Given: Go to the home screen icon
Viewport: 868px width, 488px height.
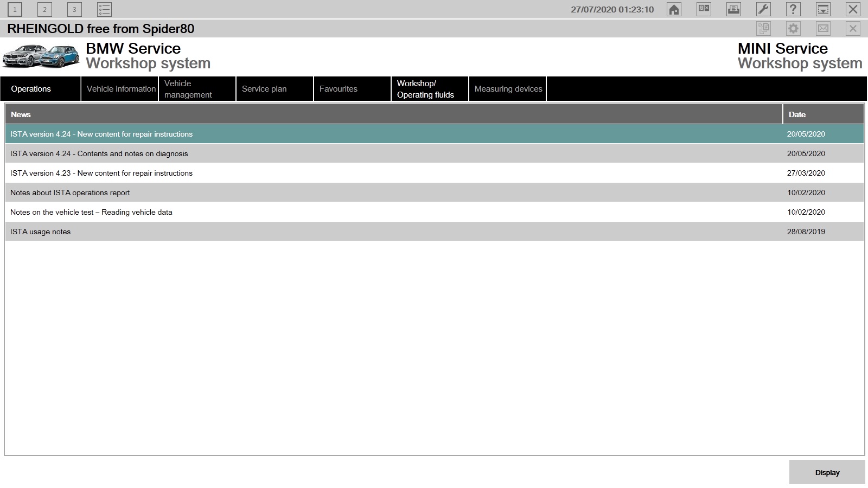Looking at the screenshot, I should pyautogui.click(x=674, y=9).
